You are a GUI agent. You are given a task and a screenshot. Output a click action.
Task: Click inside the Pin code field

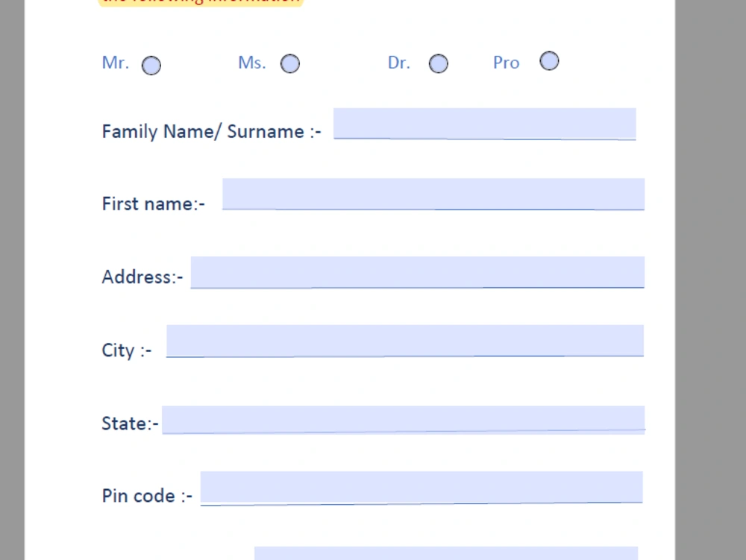(421, 486)
